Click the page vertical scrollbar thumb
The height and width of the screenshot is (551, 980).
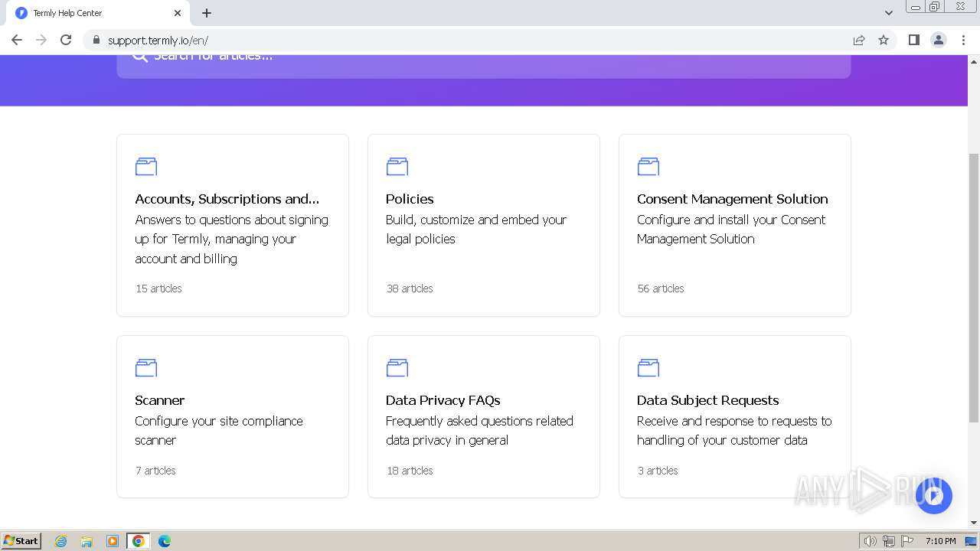tap(974, 287)
